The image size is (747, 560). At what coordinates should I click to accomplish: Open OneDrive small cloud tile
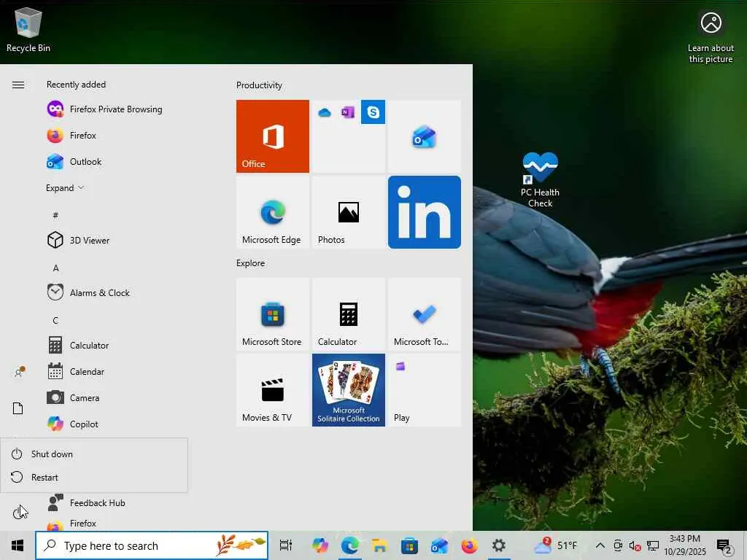(x=325, y=112)
